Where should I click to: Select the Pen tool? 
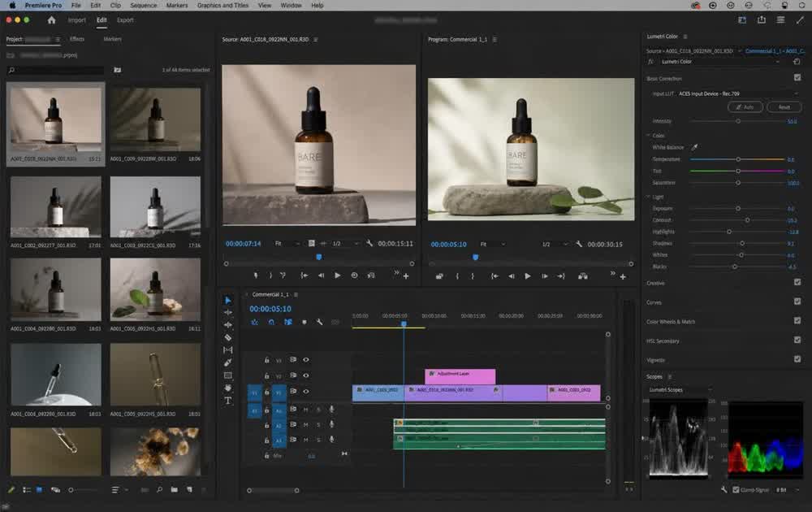(228, 362)
